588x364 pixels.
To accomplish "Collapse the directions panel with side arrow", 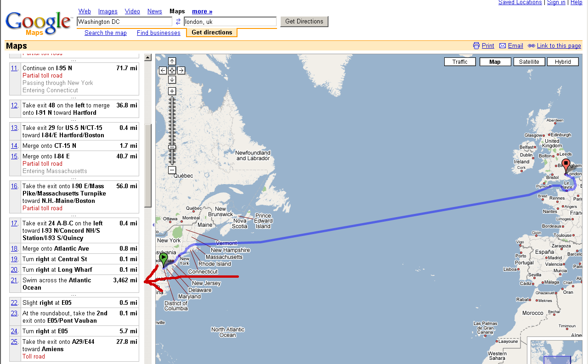I will click(x=153, y=225).
